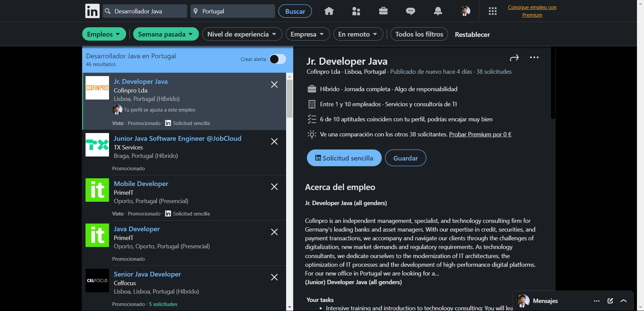Click the page scroll down arrow
This screenshot has height=311, width=644.
click(640, 307)
